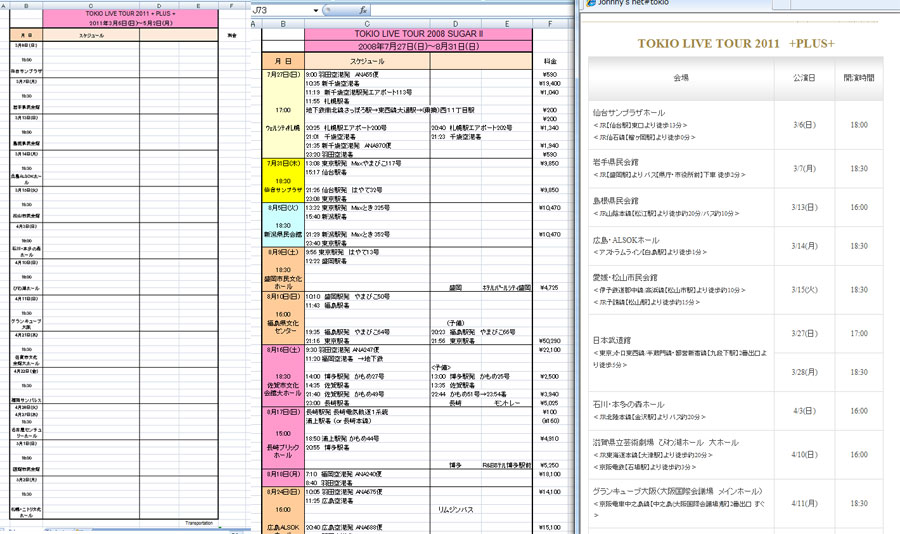This screenshot has width=900, height=534.
Task: Click into the empty formula bar field
Action: coord(472,10)
